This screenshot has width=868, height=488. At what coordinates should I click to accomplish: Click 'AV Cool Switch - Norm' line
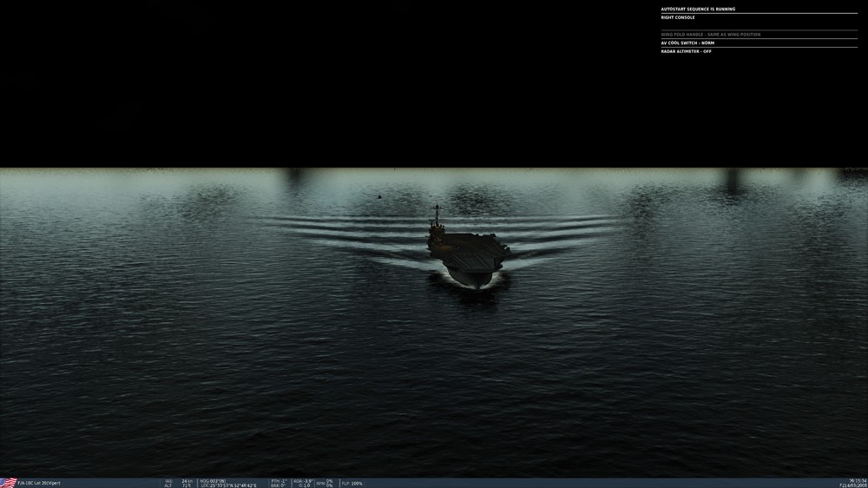pyautogui.click(x=687, y=43)
